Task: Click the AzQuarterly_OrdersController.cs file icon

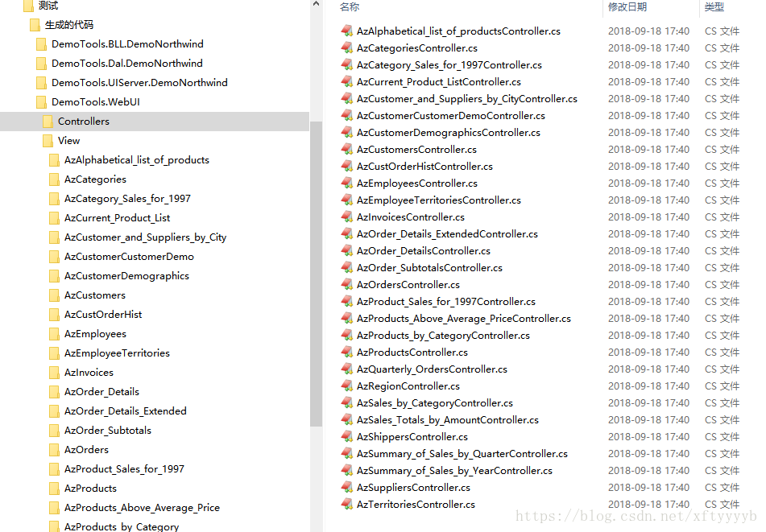Action: [x=347, y=369]
